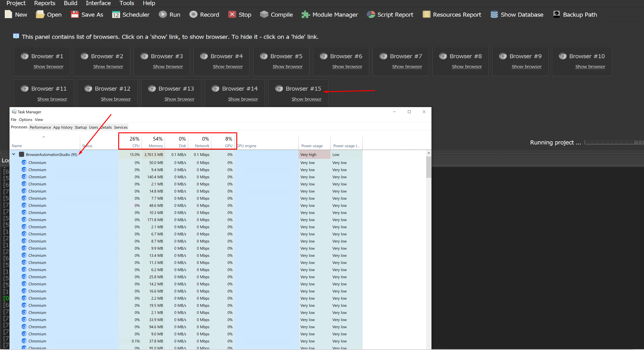Switch to the Performance tab
The image size is (644, 350).
(40, 127)
